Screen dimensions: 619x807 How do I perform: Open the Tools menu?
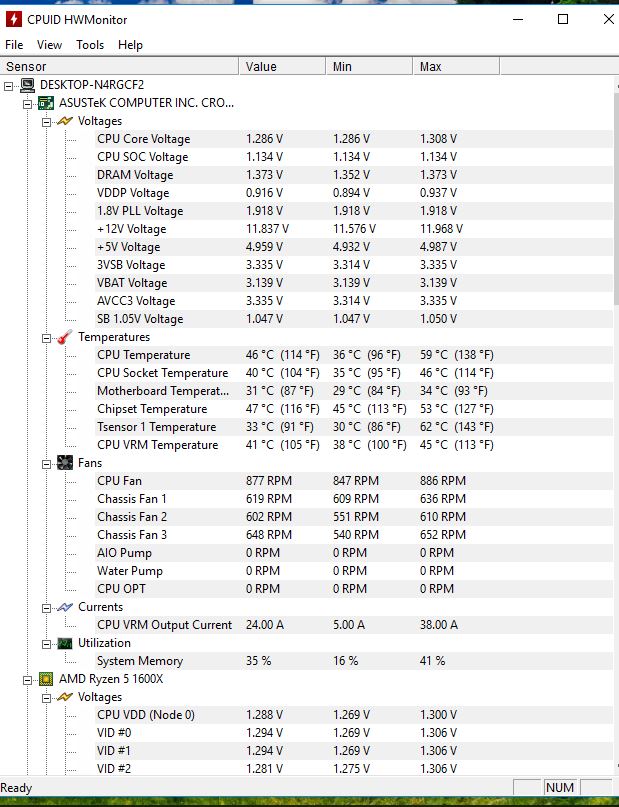[x=90, y=45]
